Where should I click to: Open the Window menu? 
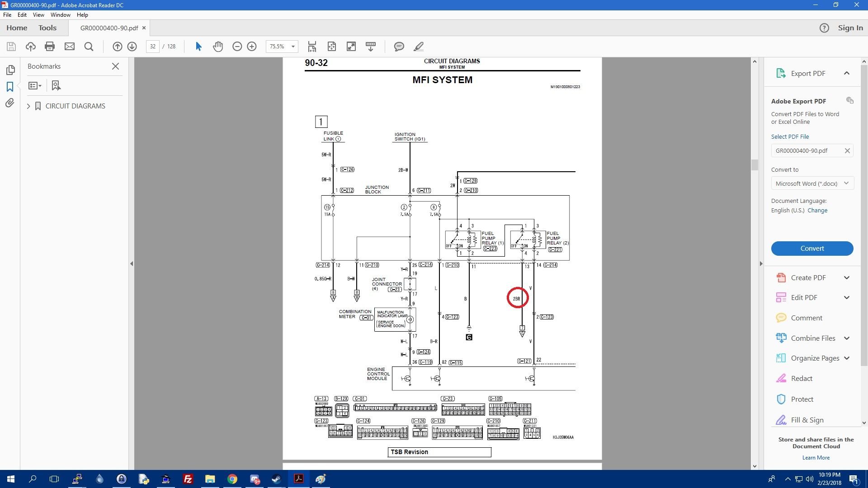60,15
